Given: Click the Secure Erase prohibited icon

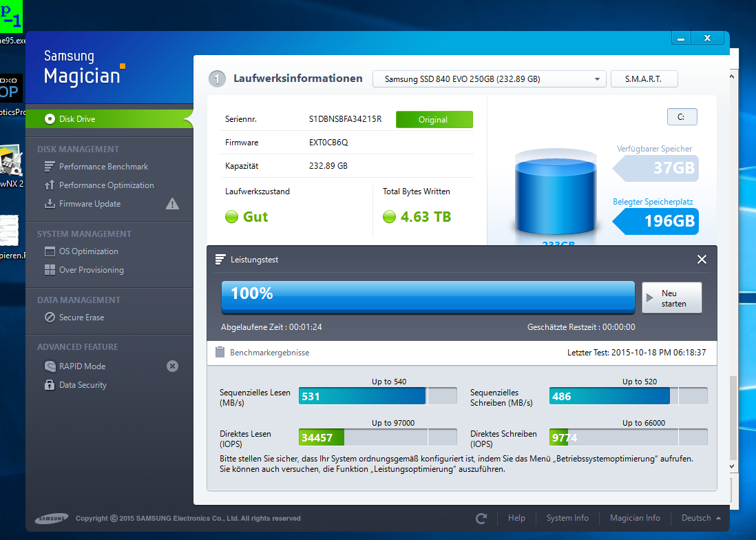Looking at the screenshot, I should 49,318.
